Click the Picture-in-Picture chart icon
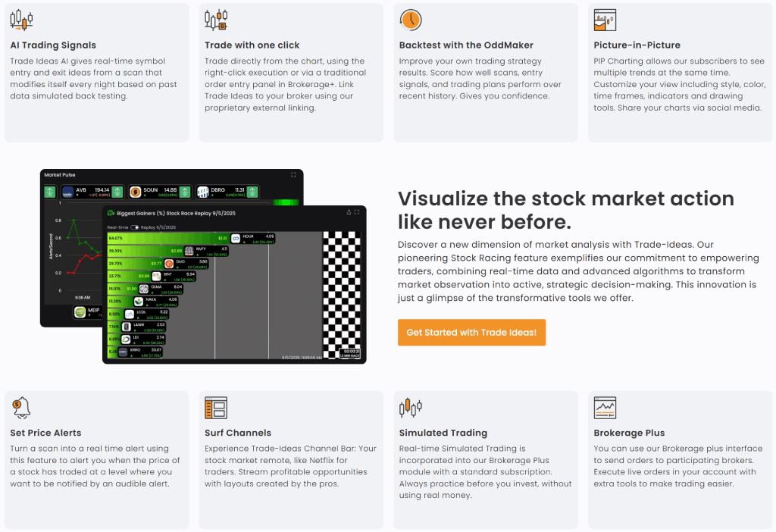The width and height of the screenshot is (776, 532). tap(605, 20)
